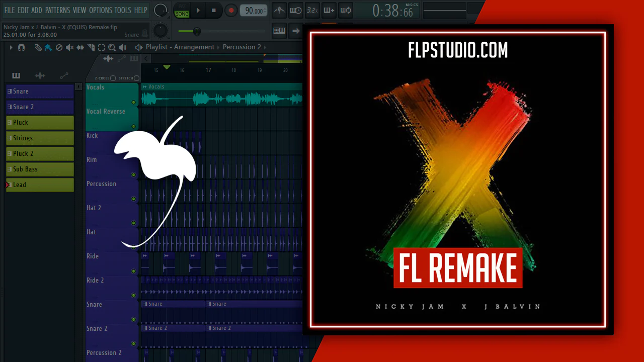Click the Stop button in transport
The width and height of the screenshot is (644, 362).
tap(214, 10)
